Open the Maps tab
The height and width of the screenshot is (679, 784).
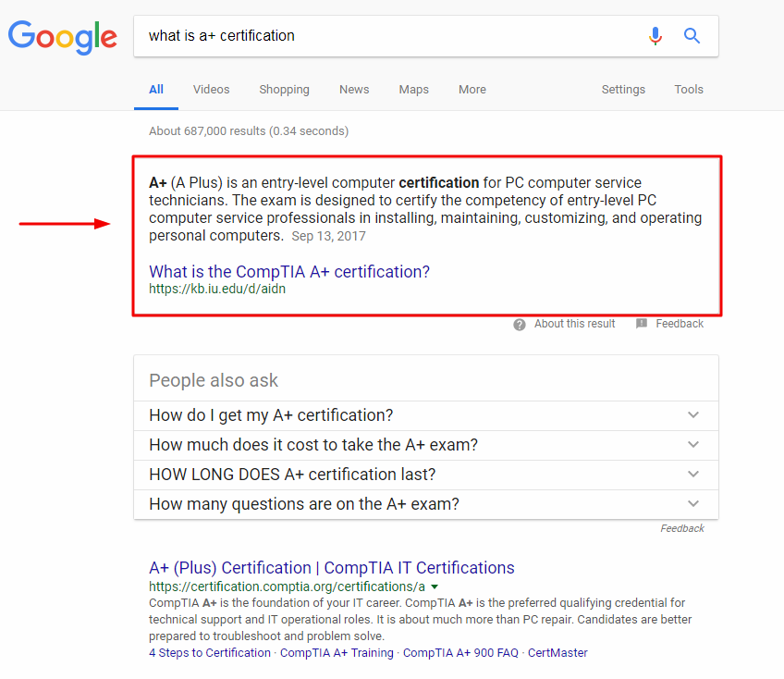(414, 90)
